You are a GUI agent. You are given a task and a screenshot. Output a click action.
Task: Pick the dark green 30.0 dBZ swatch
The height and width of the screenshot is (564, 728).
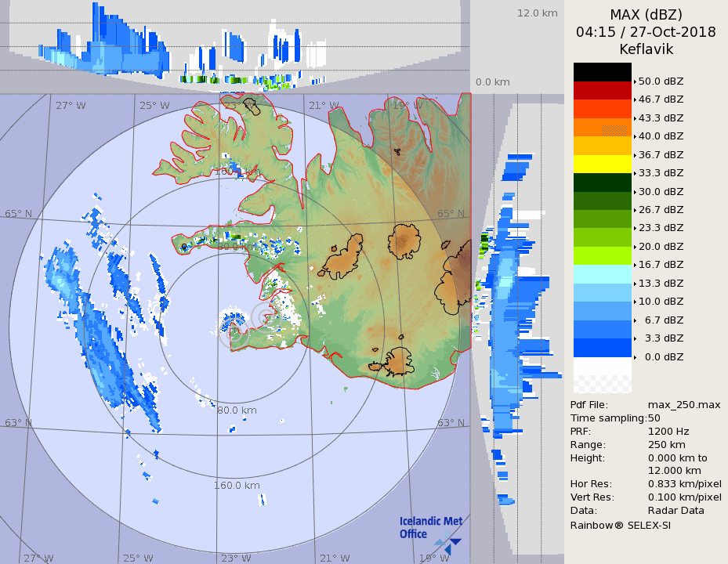[602, 182]
